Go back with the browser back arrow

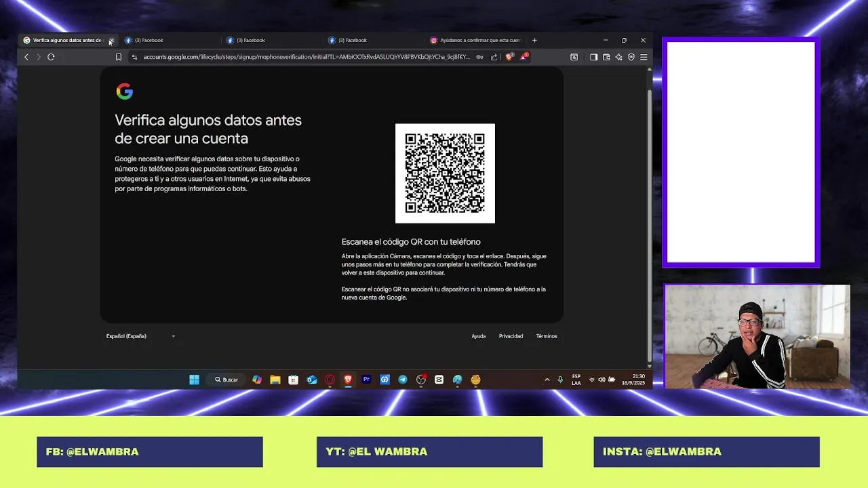click(x=26, y=57)
